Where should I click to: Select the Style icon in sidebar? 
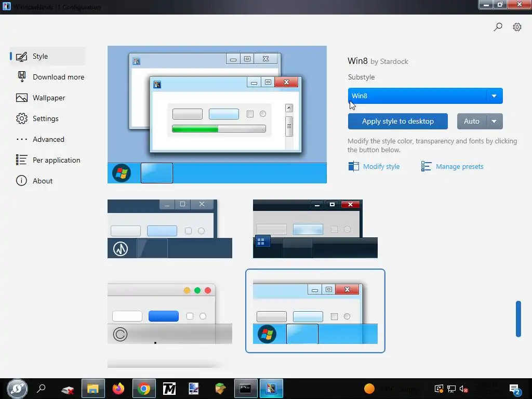point(21,56)
